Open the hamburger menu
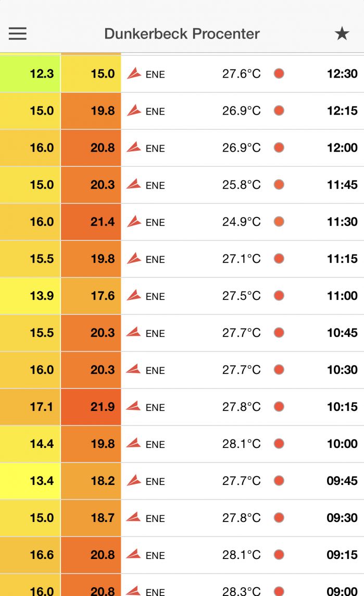Viewport: 364px width, 596px height. [17, 34]
